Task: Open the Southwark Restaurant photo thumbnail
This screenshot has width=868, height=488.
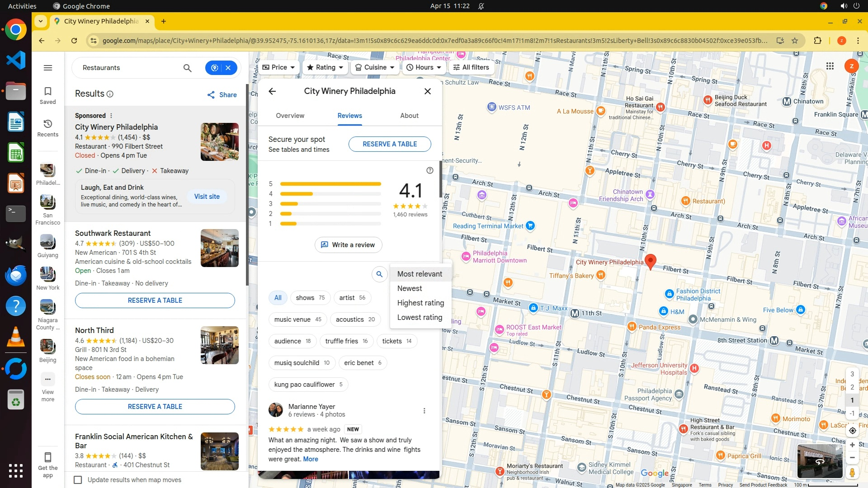Action: tap(219, 248)
